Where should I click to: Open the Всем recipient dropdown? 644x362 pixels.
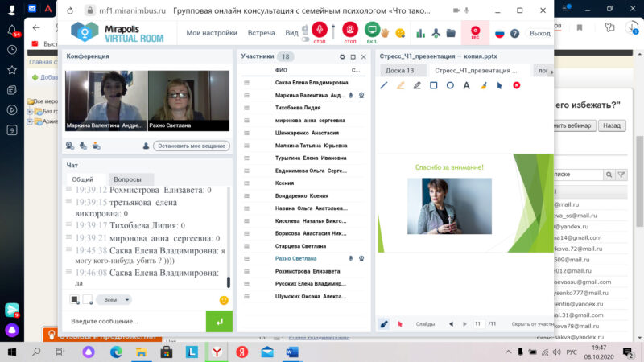(114, 300)
